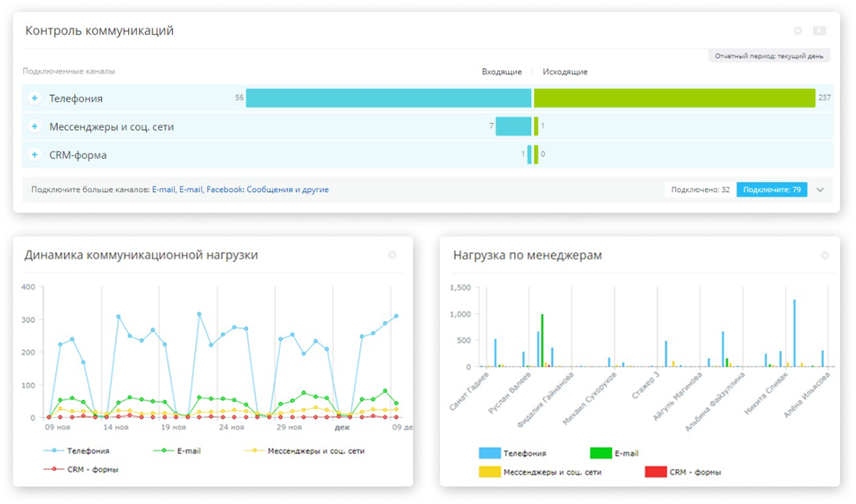The width and height of the screenshot is (856, 504).
Task: Toggle CRM - формы red swatch in managers legend
Action: coord(656,473)
